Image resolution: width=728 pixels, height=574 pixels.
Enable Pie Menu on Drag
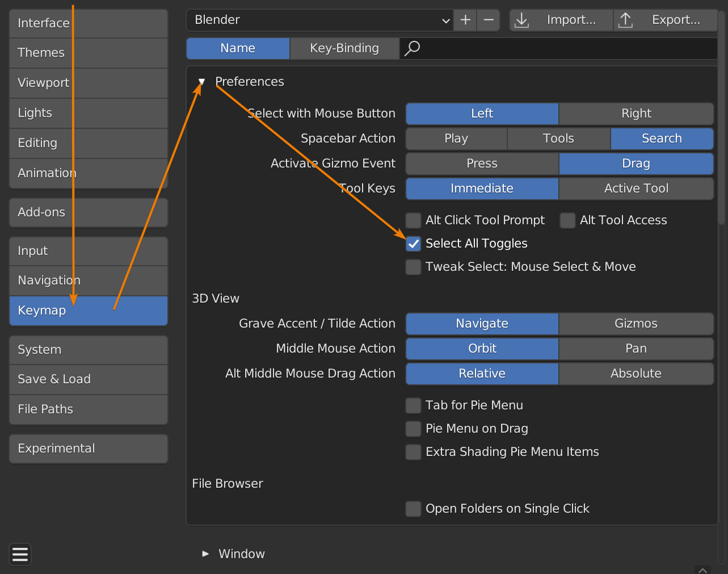coord(414,429)
